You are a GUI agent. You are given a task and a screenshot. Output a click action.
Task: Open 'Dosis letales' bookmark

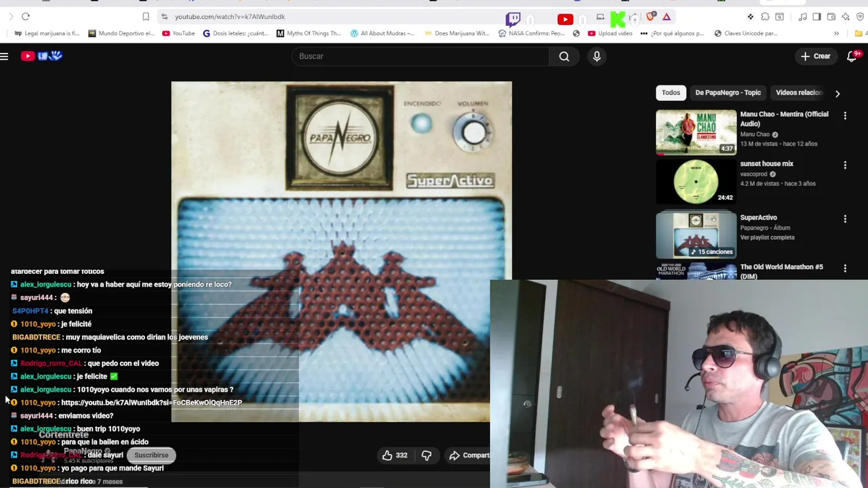[236, 33]
